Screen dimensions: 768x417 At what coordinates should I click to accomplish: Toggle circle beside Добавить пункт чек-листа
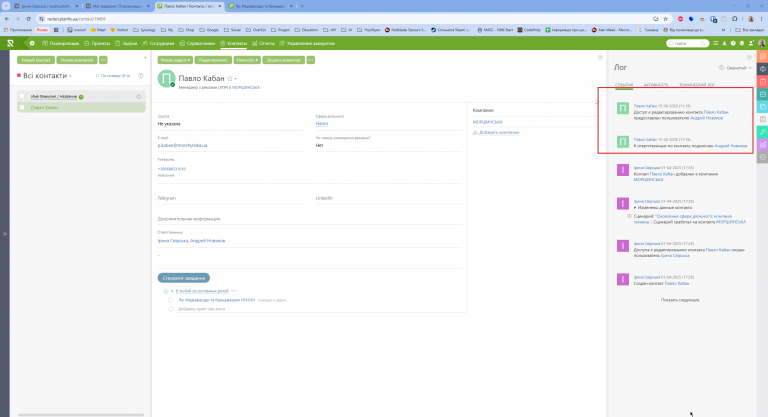171,309
